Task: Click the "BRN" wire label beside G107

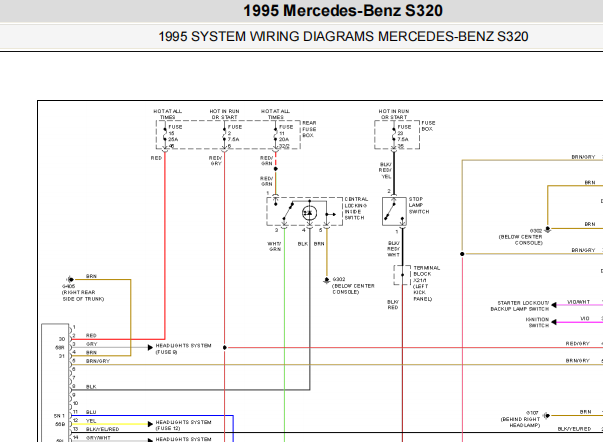Action: [585, 412]
